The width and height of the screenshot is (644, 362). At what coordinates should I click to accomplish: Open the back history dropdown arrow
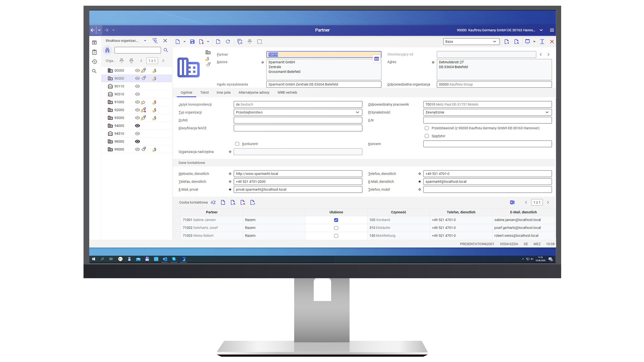pos(99,30)
